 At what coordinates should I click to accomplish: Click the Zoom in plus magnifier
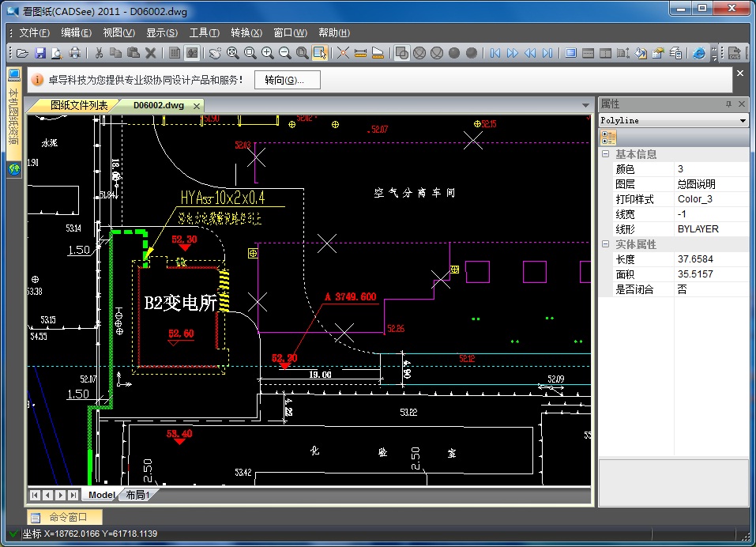268,53
